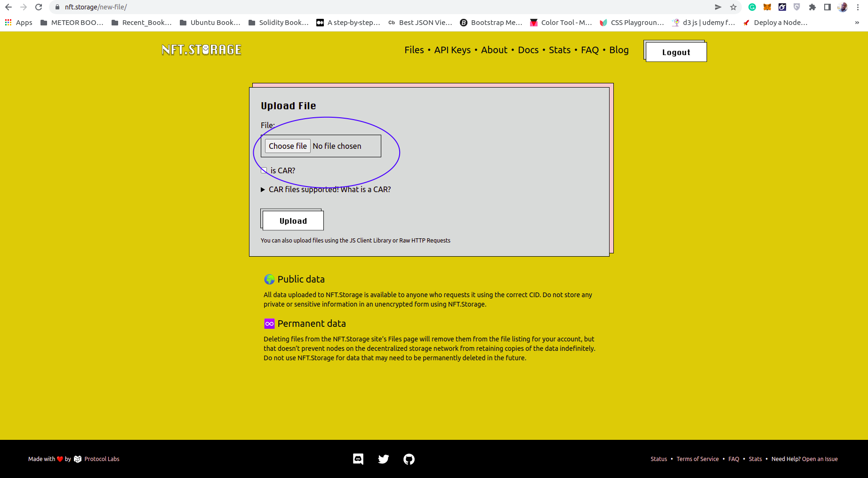This screenshot has width=868, height=478.
Task: Toggle the browser side panel icon
Action: (827, 7)
